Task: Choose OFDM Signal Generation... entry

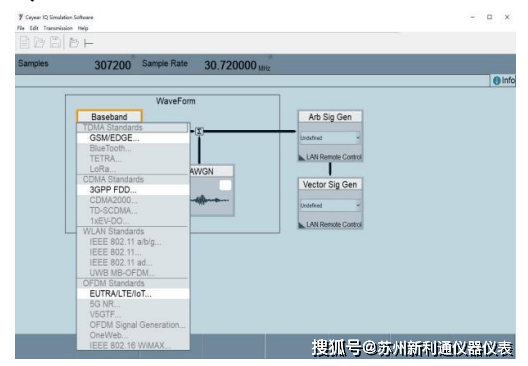Action: coord(133,325)
